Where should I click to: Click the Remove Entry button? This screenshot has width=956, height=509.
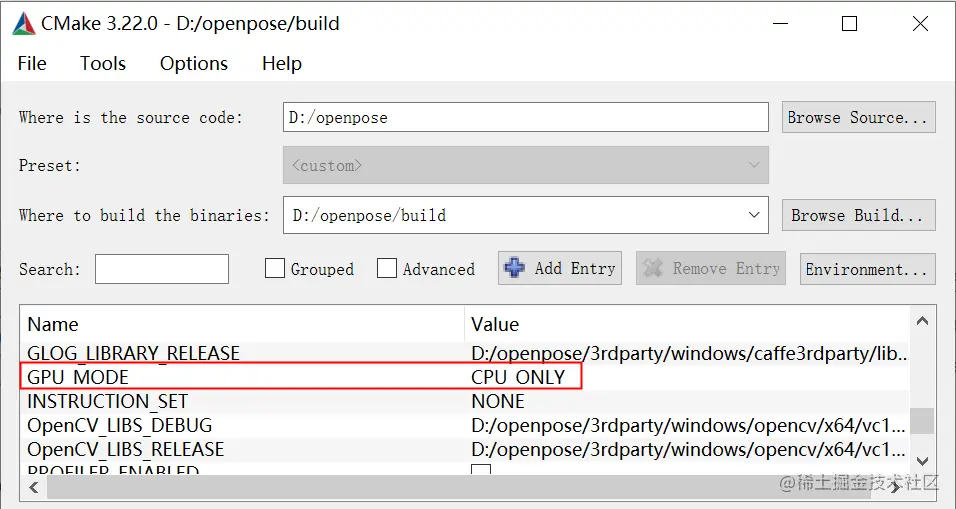click(710, 268)
